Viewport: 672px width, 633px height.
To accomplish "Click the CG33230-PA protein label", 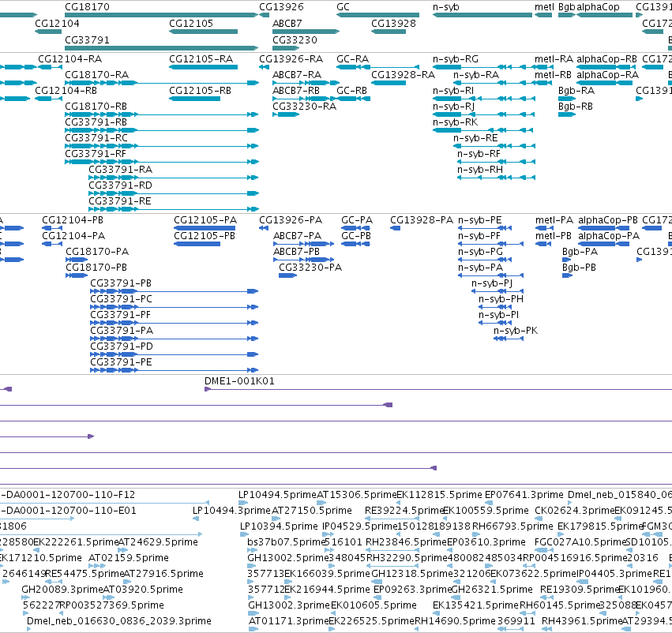I will point(310,268).
